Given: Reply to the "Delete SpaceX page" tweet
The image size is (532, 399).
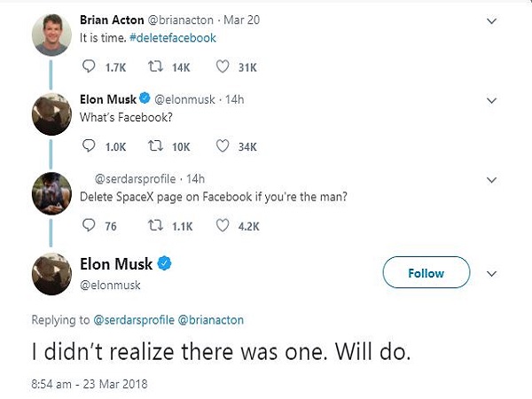Looking at the screenshot, I should pyautogui.click(x=88, y=226).
